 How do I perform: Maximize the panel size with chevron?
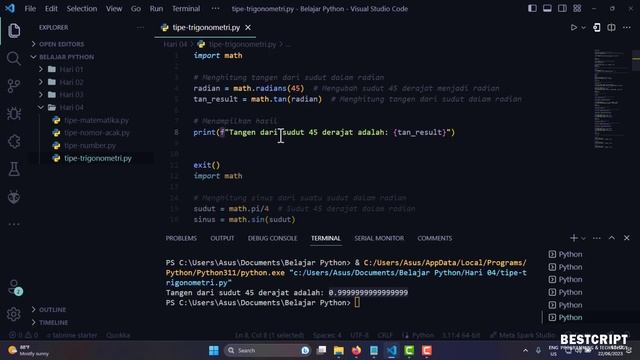[611, 238]
